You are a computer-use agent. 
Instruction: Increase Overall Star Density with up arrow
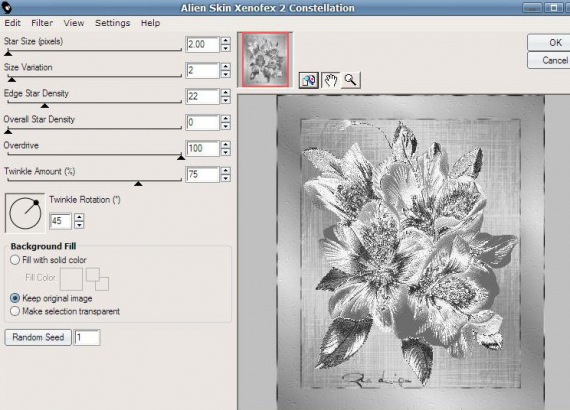(x=226, y=118)
